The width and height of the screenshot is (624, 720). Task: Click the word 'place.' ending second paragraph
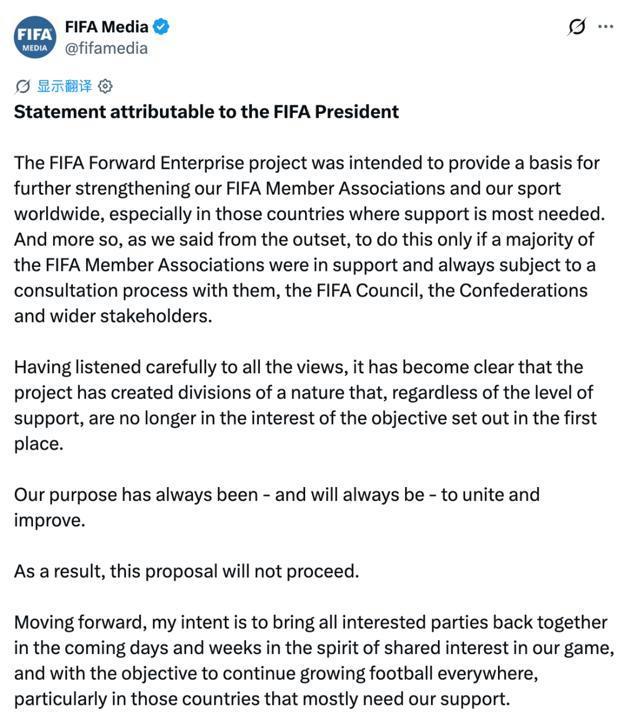39,444
